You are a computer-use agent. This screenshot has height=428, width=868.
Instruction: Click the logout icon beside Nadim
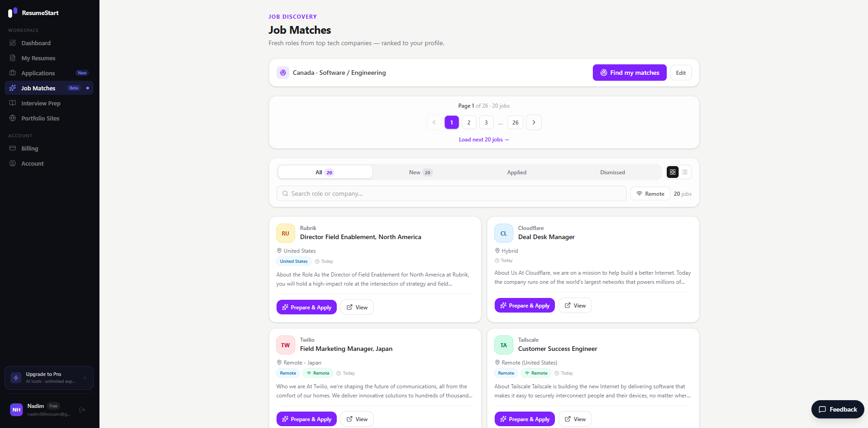pos(82,410)
